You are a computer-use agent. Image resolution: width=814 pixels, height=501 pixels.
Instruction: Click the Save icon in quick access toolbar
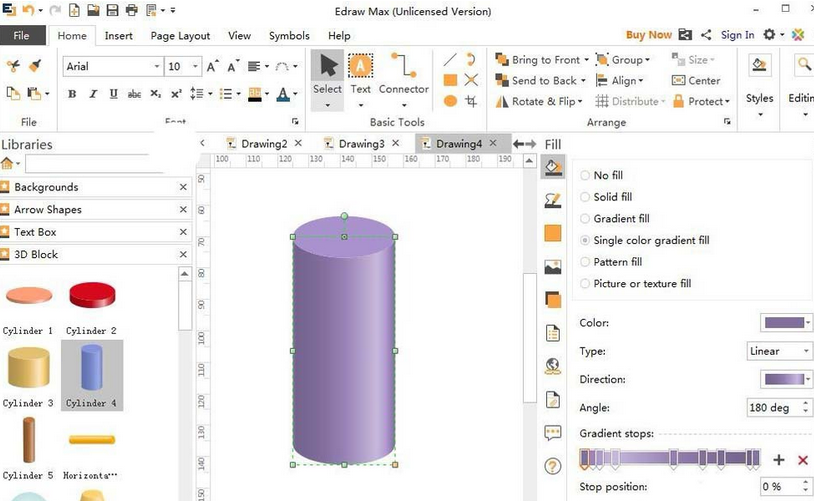pyautogui.click(x=113, y=10)
